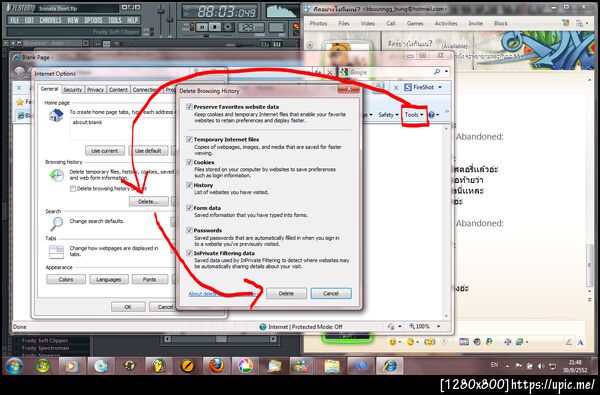Open Windows Explorer folder in taskbar

click(332, 366)
